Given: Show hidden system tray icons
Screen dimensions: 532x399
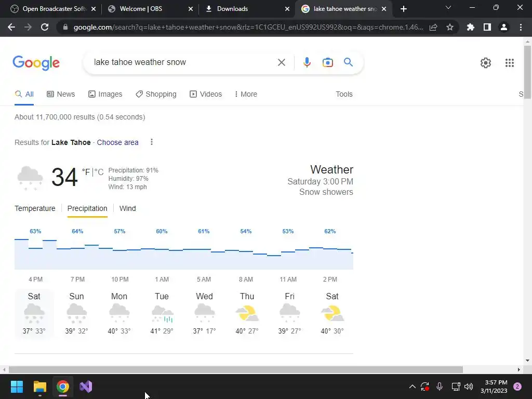Looking at the screenshot, I should [x=412, y=387].
